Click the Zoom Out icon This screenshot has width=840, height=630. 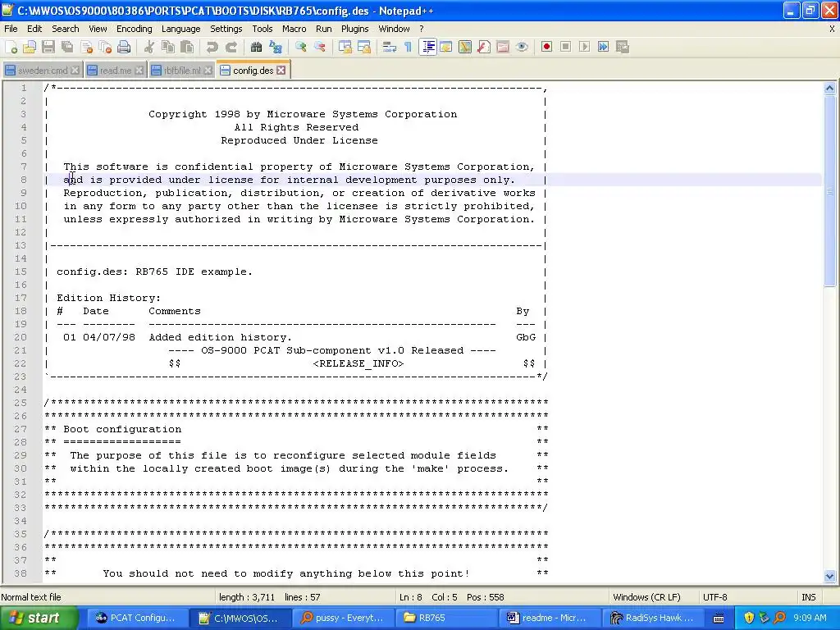[x=320, y=47]
